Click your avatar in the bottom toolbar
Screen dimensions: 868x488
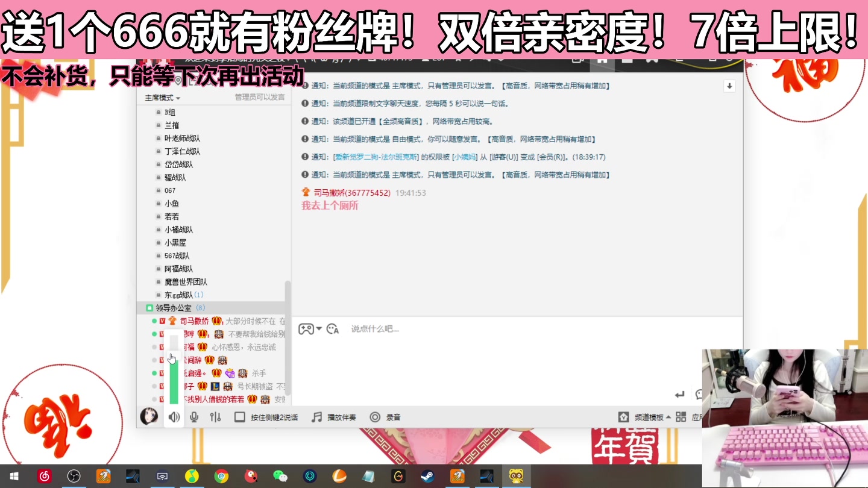149,416
